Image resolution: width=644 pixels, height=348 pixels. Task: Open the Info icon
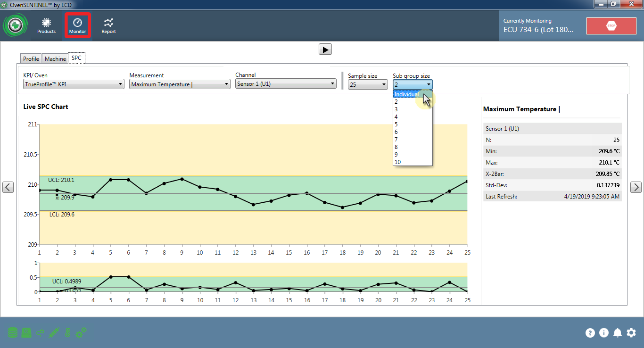(604, 333)
